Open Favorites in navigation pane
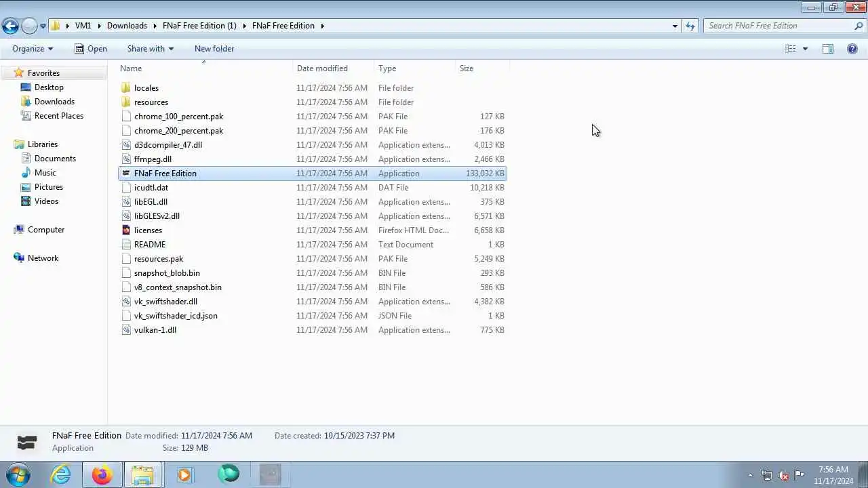The width and height of the screenshot is (868, 488). [x=43, y=73]
